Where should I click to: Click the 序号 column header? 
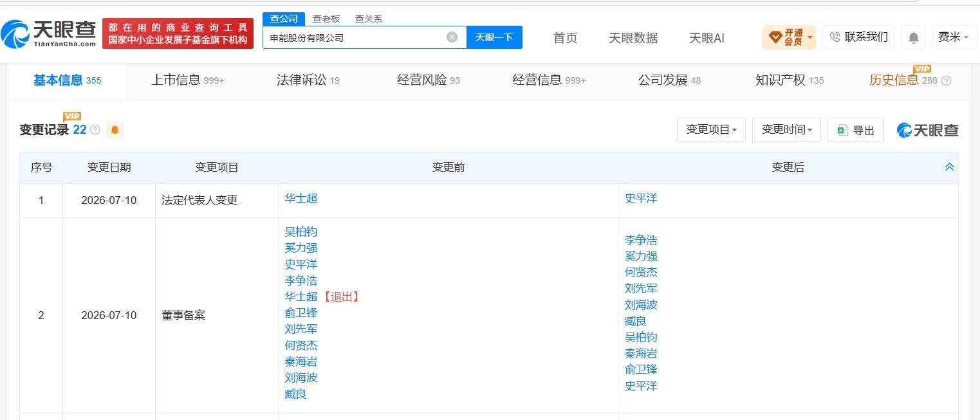click(x=41, y=167)
